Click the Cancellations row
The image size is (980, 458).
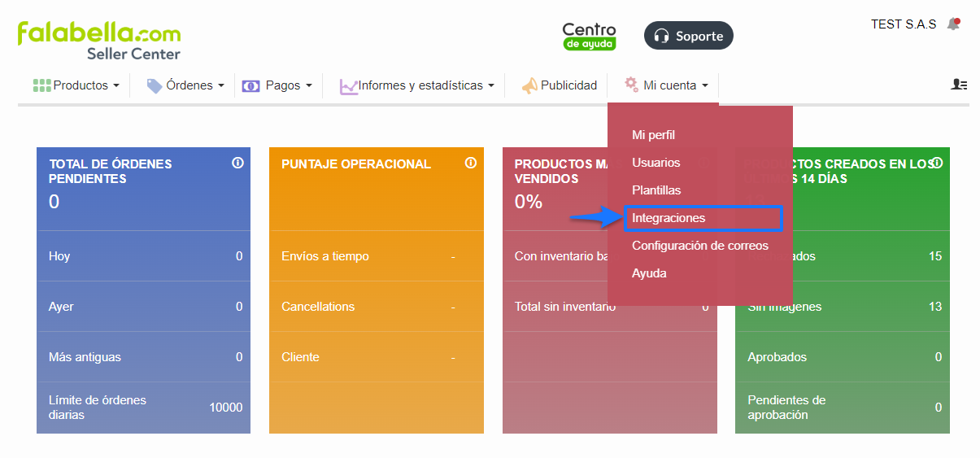pos(377,307)
